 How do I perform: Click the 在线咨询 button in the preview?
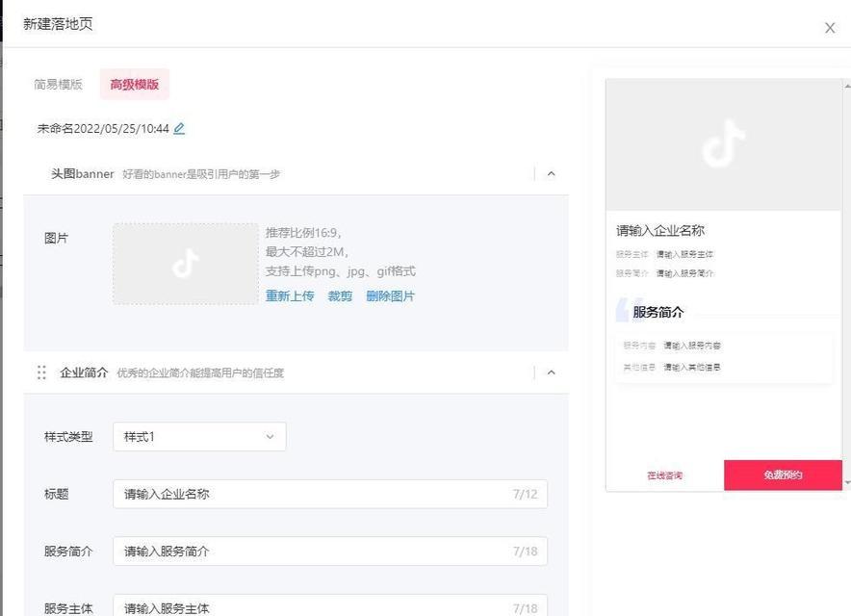coord(665,475)
